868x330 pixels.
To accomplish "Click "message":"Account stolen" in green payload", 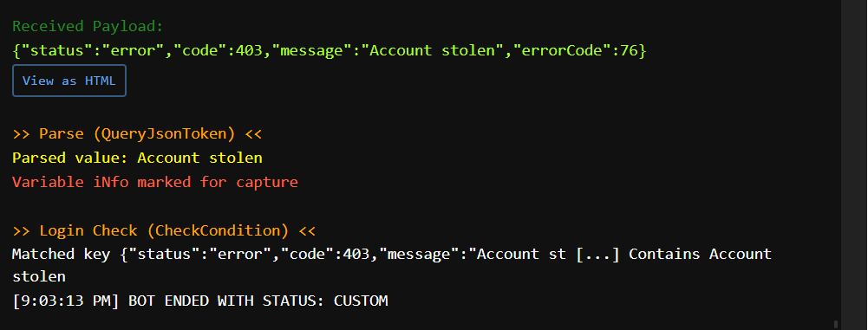I will pos(388,51).
